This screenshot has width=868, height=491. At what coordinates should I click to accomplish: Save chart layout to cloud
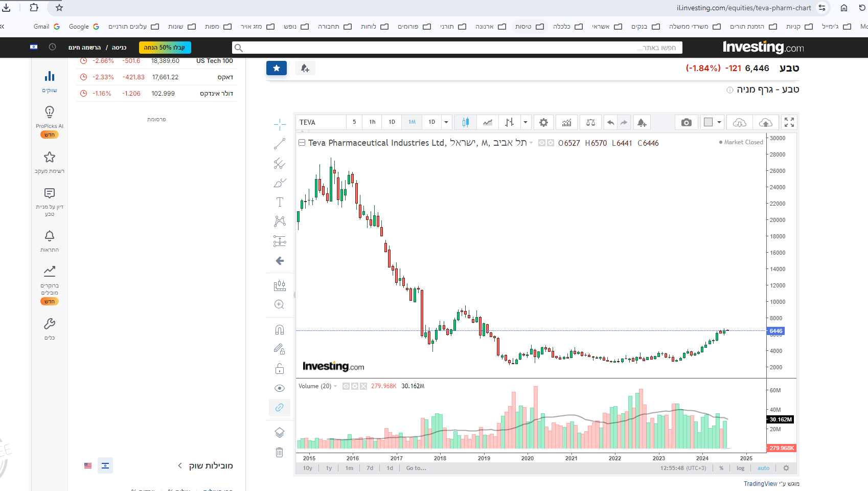click(766, 122)
